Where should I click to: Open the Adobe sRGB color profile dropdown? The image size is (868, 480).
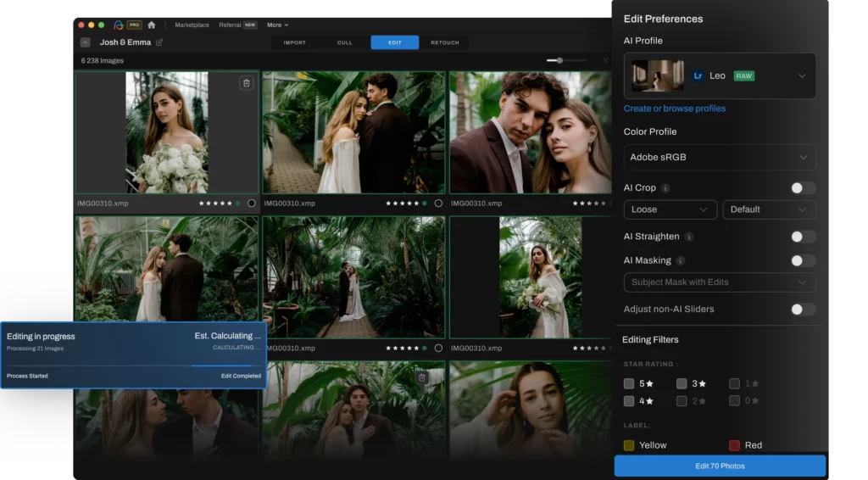click(x=720, y=158)
